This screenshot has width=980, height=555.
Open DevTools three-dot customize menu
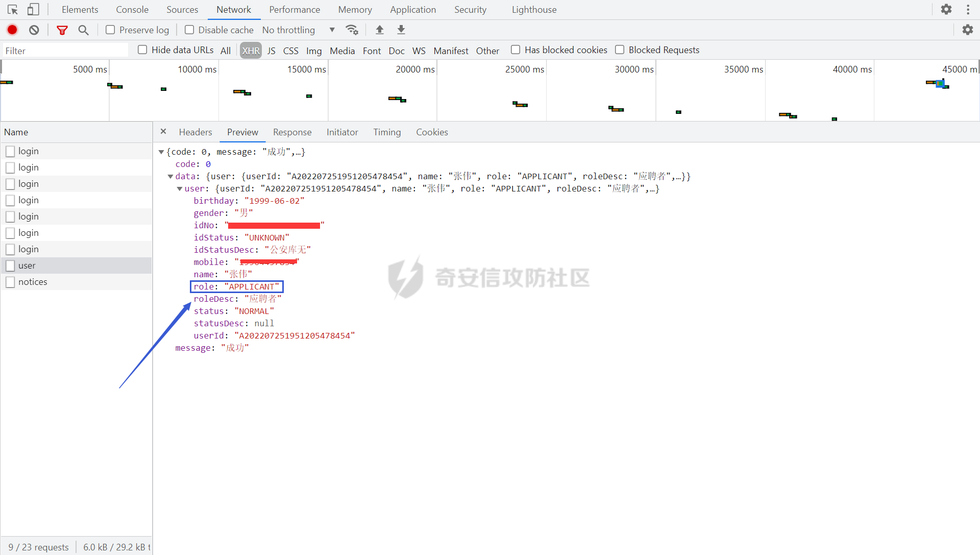tap(968, 10)
